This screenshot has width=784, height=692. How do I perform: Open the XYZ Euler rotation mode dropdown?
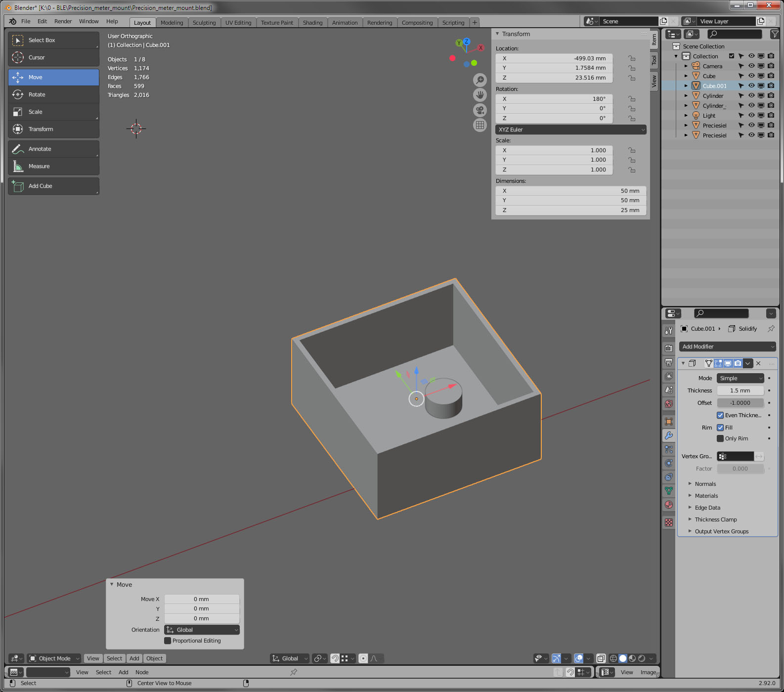click(571, 130)
